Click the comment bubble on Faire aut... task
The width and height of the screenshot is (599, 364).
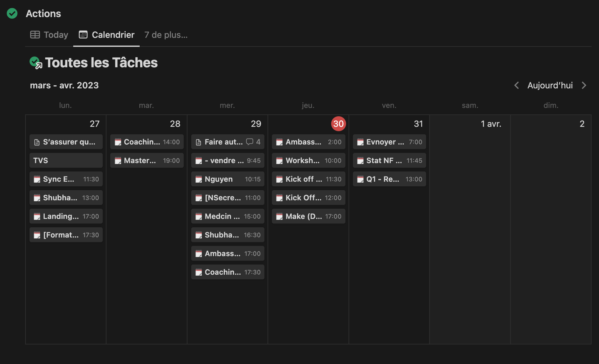[x=250, y=141]
